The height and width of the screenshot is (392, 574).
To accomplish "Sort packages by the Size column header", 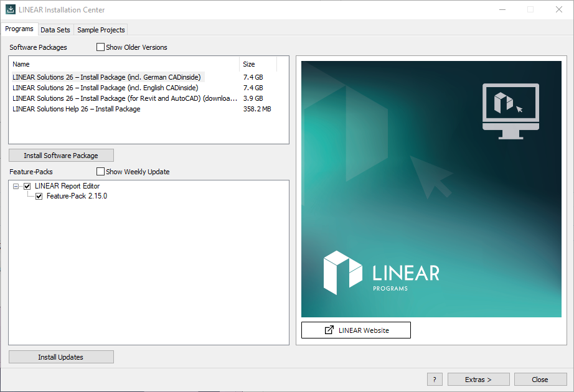I will [258, 64].
